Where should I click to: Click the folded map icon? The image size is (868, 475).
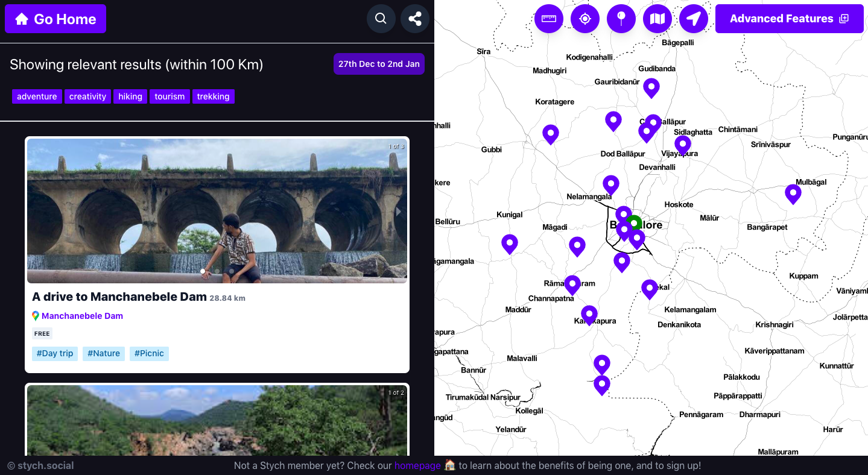click(x=657, y=19)
